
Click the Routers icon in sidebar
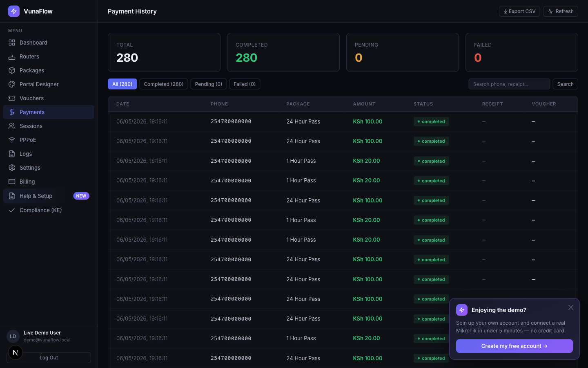coord(12,56)
